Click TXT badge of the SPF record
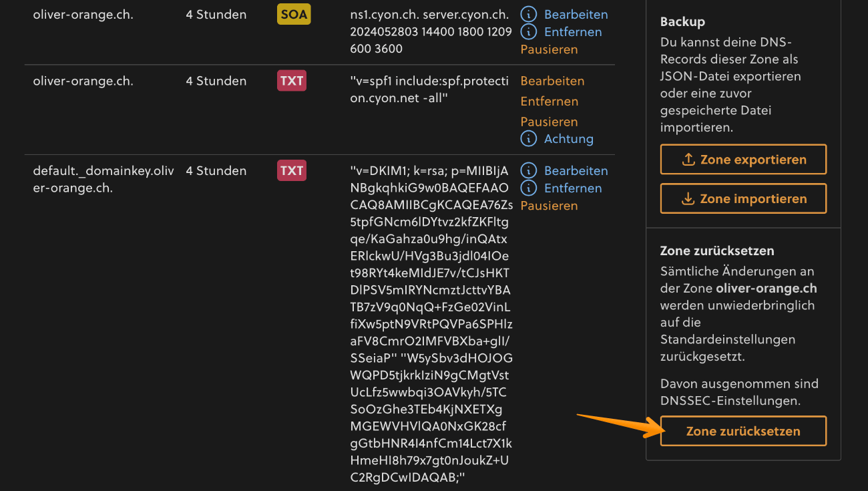This screenshot has width=868, height=491. 292,81
